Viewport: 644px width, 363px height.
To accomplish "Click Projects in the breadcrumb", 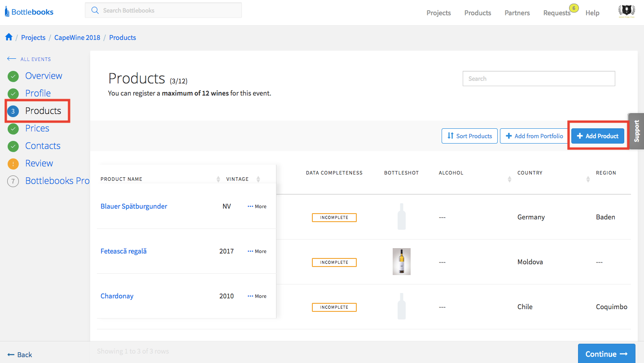I will coord(33,38).
